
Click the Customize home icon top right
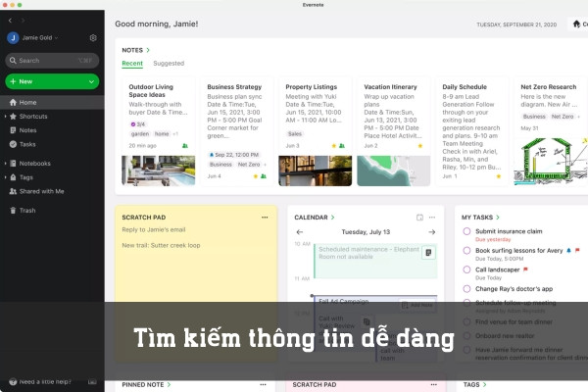[x=577, y=24]
